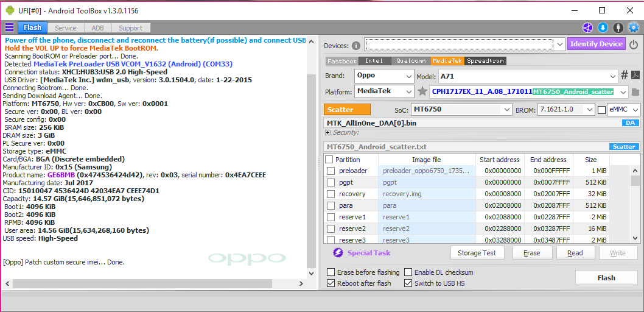Screen dimensions: 644x312
Task: Check the pgpt partition
Action: click(331, 183)
